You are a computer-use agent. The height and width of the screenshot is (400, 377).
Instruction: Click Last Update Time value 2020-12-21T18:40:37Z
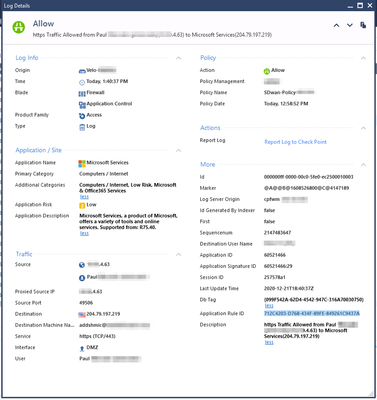tap(289, 288)
